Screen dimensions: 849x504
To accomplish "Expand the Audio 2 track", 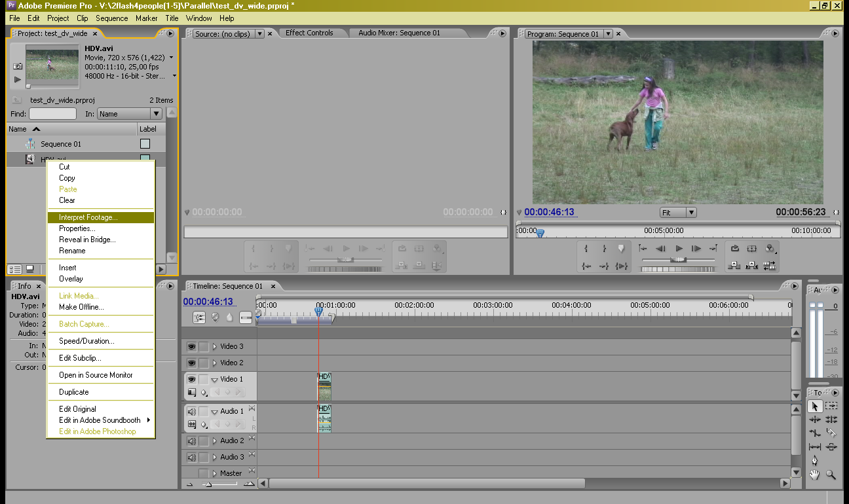I will click(x=214, y=441).
